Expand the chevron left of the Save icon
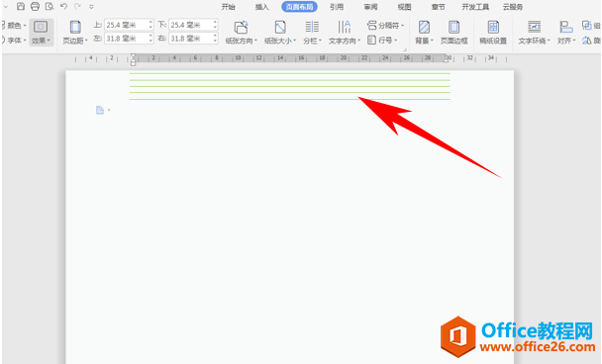The width and height of the screenshot is (602, 364). click(5, 7)
